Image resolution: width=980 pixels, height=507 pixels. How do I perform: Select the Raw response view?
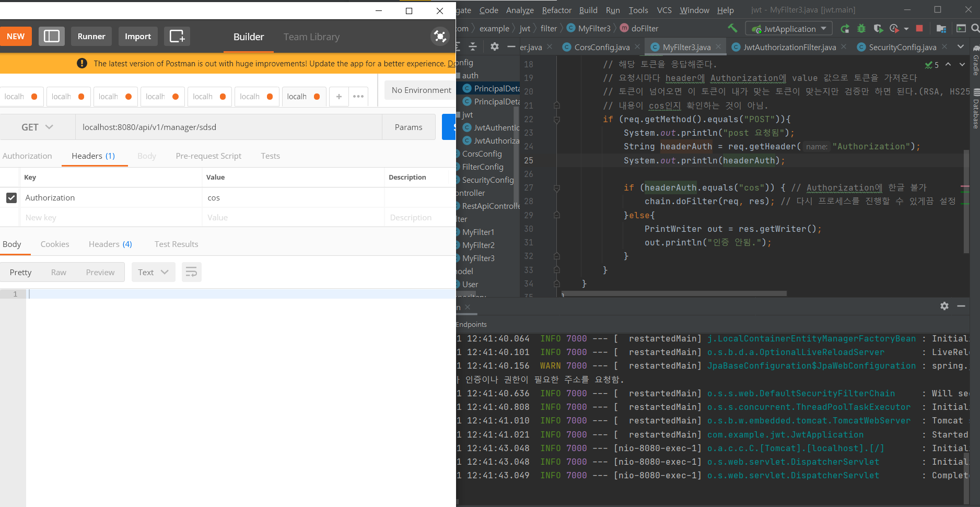(x=59, y=273)
